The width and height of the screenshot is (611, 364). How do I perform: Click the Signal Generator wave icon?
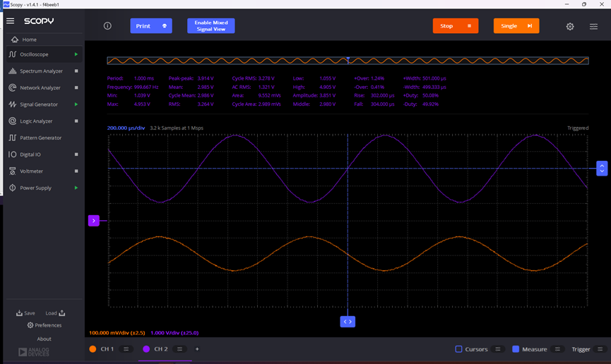click(13, 104)
